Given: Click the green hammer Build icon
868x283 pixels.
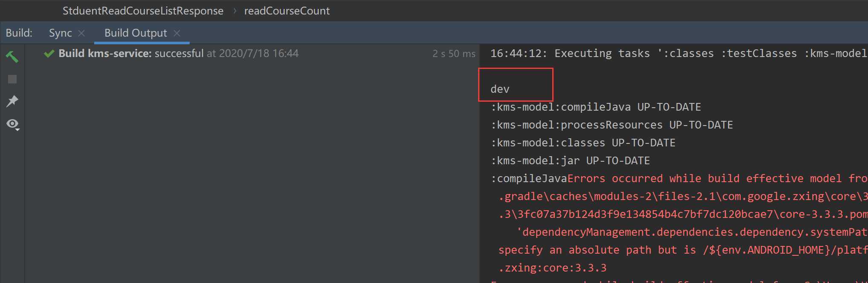Looking at the screenshot, I should point(12,56).
